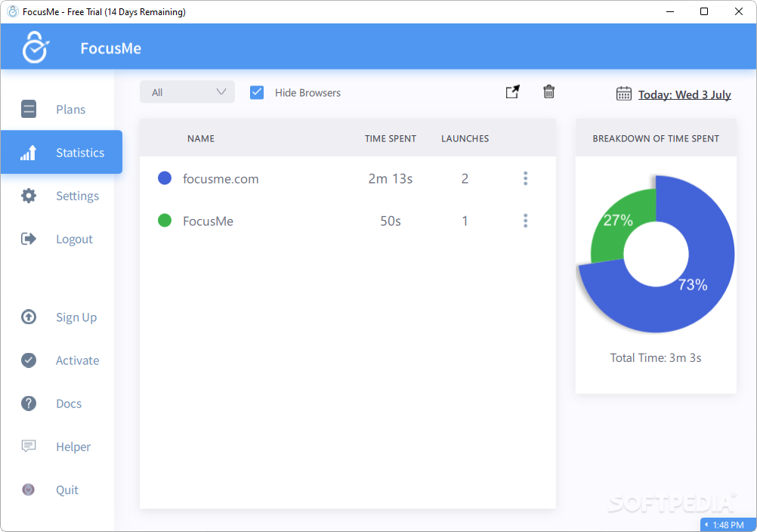Choose Logout from the sidebar
Image resolution: width=757 pixels, height=532 pixels.
pyautogui.click(x=74, y=239)
